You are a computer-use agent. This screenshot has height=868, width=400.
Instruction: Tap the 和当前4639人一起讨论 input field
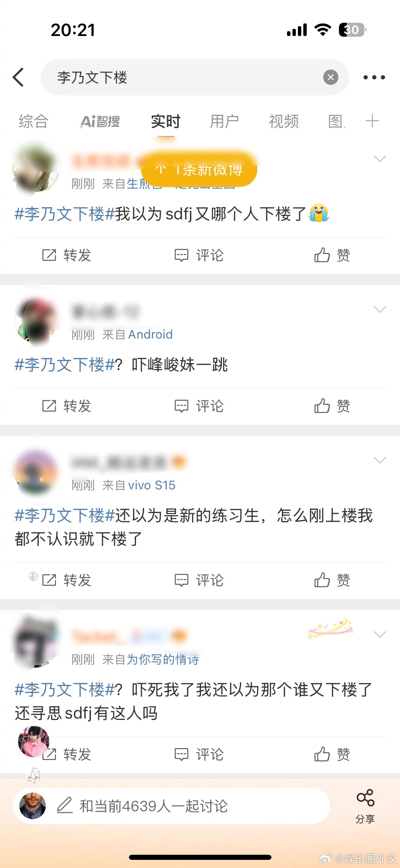coord(171,806)
